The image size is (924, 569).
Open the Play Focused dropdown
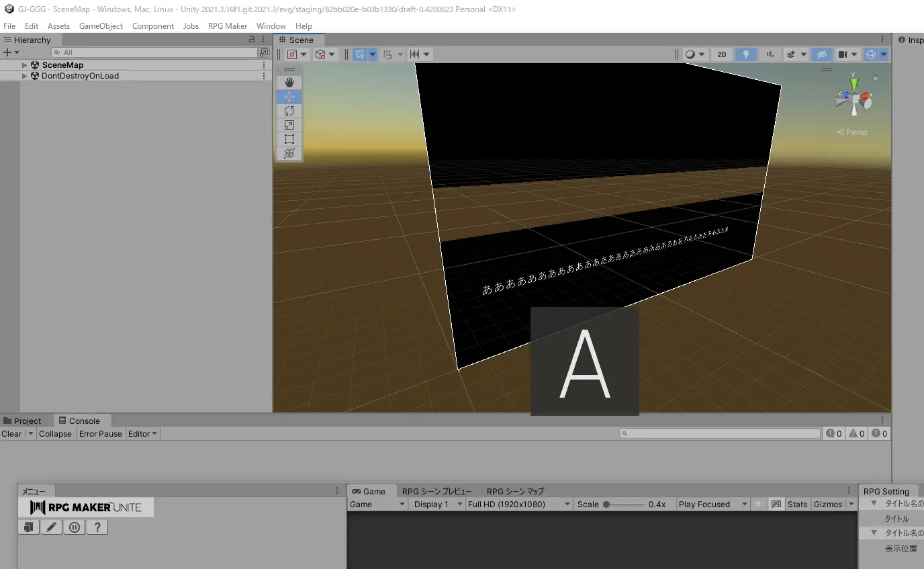(712, 505)
